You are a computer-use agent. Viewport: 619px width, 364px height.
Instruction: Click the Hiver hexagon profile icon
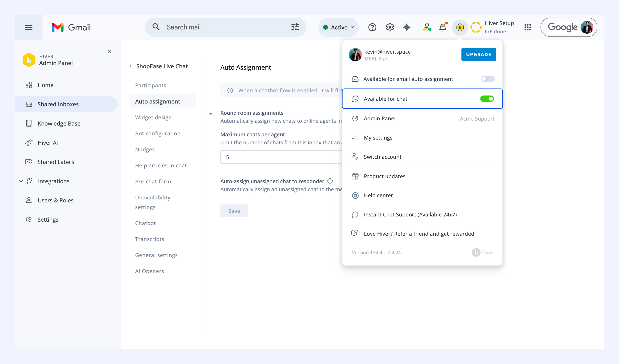click(460, 27)
